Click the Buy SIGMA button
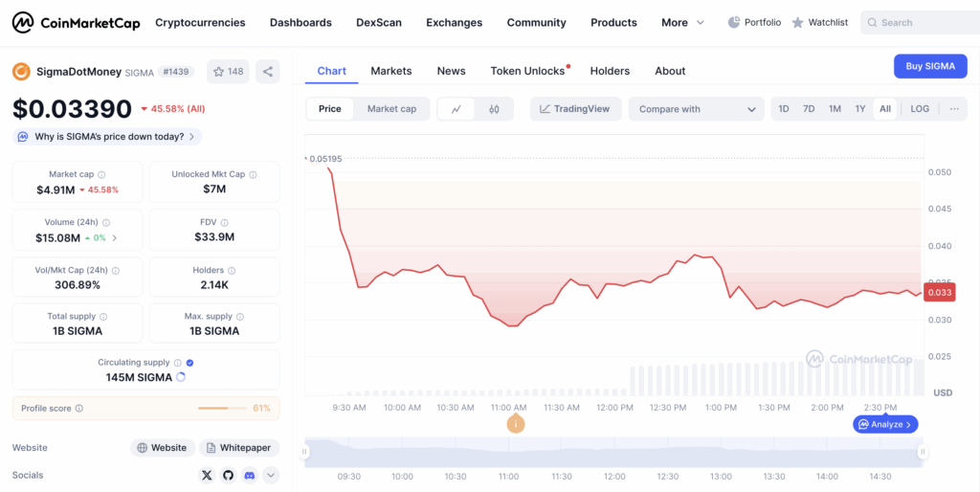This screenshot has height=492, width=980. click(929, 66)
